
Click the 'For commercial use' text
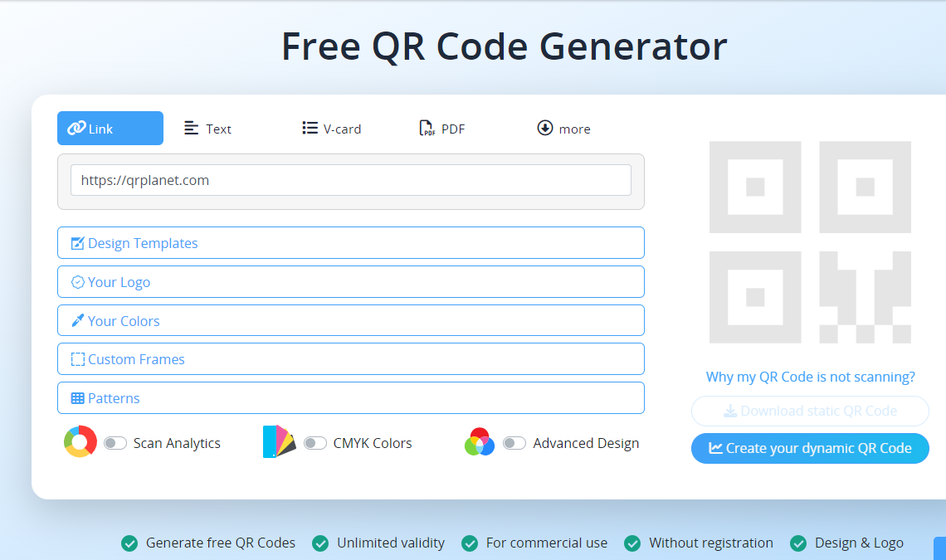pos(547,543)
